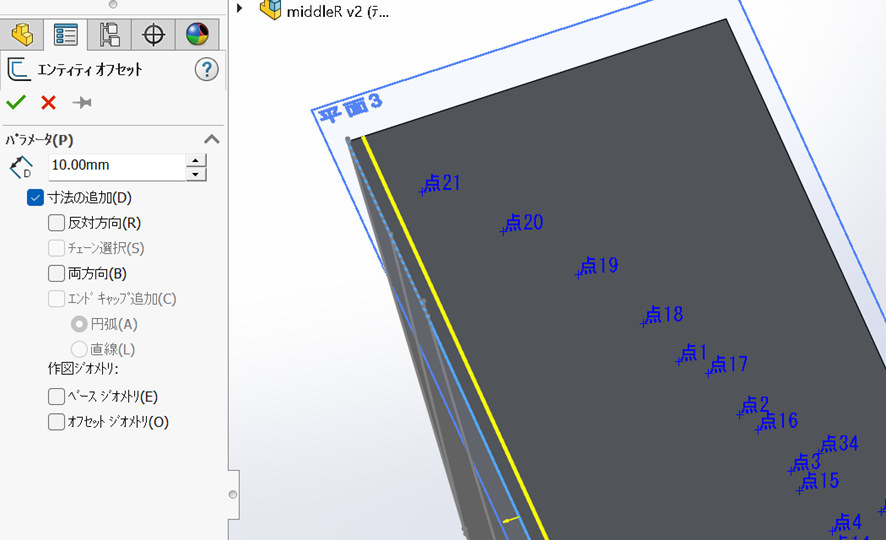Open the FeatureManager design tree tab

22,34
